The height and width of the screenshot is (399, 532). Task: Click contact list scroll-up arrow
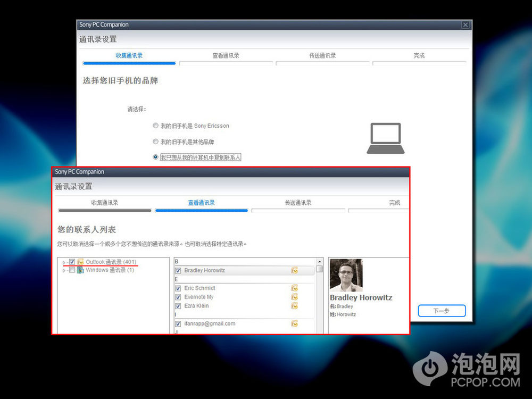pos(319,262)
